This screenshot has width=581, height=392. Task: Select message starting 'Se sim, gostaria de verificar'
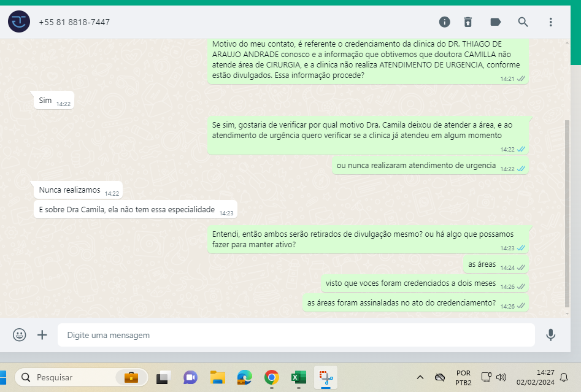[x=368, y=136]
